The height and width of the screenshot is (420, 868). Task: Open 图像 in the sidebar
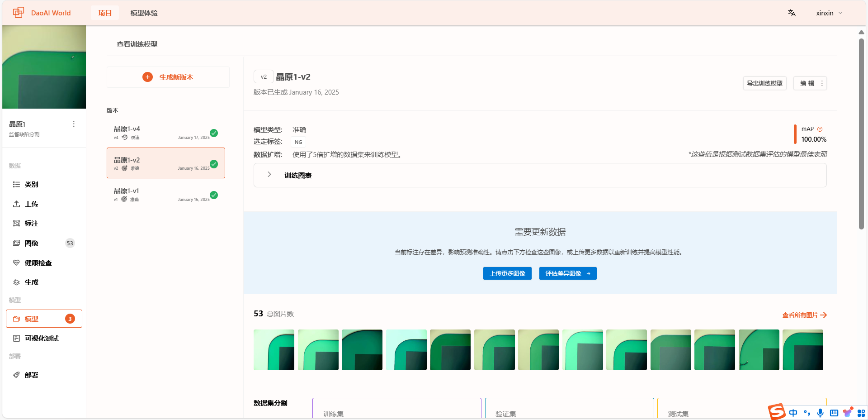pyautogui.click(x=44, y=243)
